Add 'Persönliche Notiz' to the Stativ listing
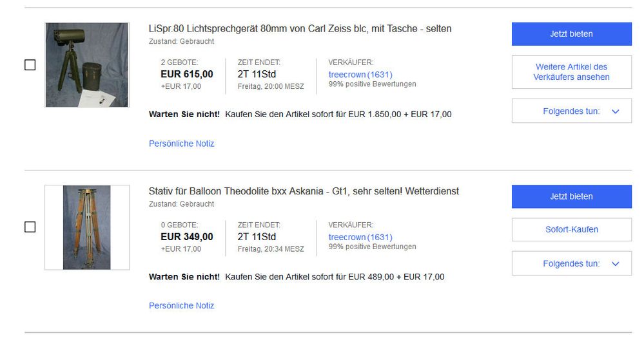 click(x=181, y=306)
